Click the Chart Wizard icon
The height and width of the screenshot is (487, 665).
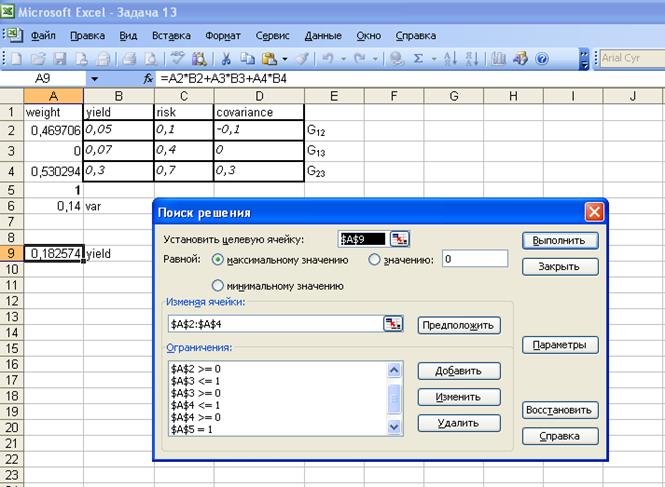tap(496, 59)
